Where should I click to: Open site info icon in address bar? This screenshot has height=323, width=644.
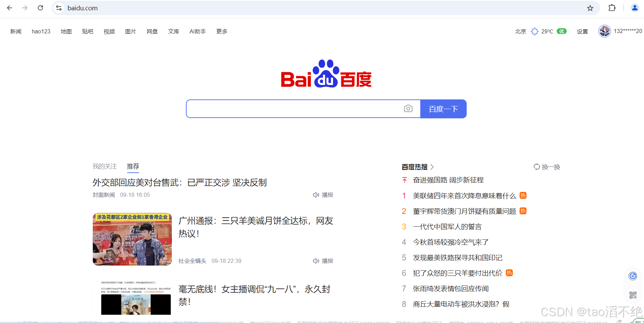point(59,8)
